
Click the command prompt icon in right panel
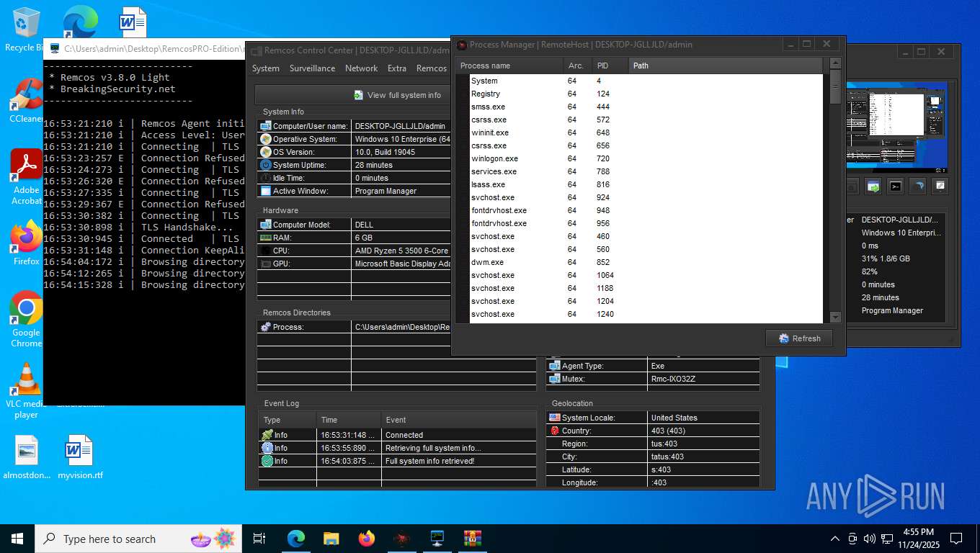pyautogui.click(x=895, y=186)
